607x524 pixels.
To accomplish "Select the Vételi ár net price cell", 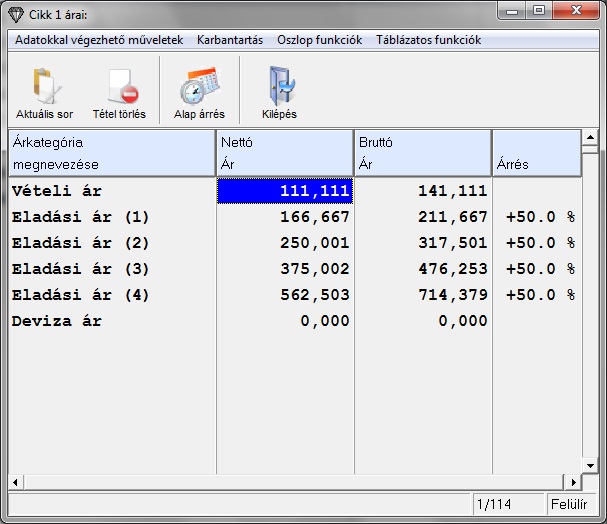I will (x=285, y=191).
